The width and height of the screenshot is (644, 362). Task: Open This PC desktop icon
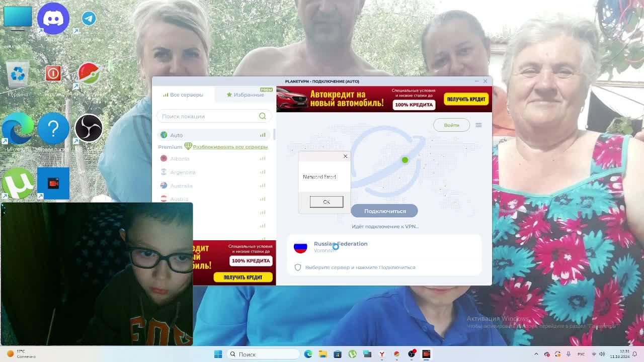click(x=18, y=27)
